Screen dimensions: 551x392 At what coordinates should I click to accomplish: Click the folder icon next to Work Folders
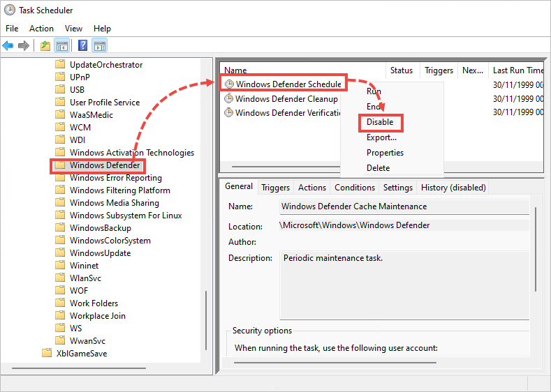coord(61,303)
